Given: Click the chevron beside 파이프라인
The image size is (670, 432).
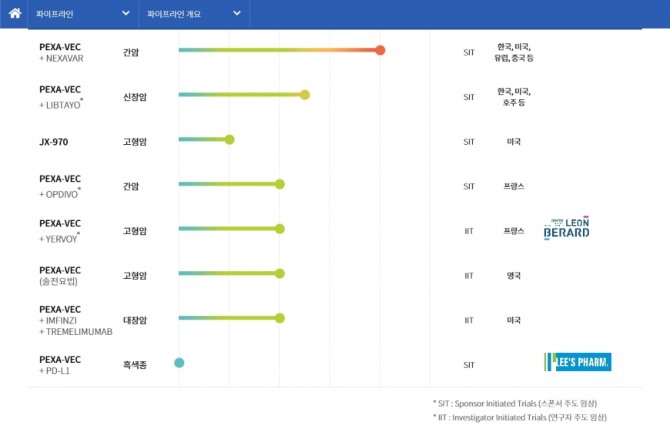Looking at the screenshot, I should point(126,13).
